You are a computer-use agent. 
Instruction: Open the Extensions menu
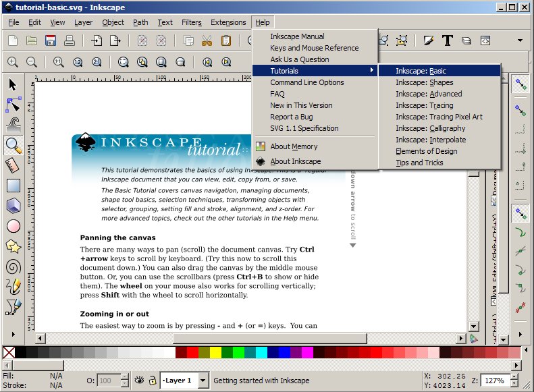pyautogui.click(x=228, y=22)
